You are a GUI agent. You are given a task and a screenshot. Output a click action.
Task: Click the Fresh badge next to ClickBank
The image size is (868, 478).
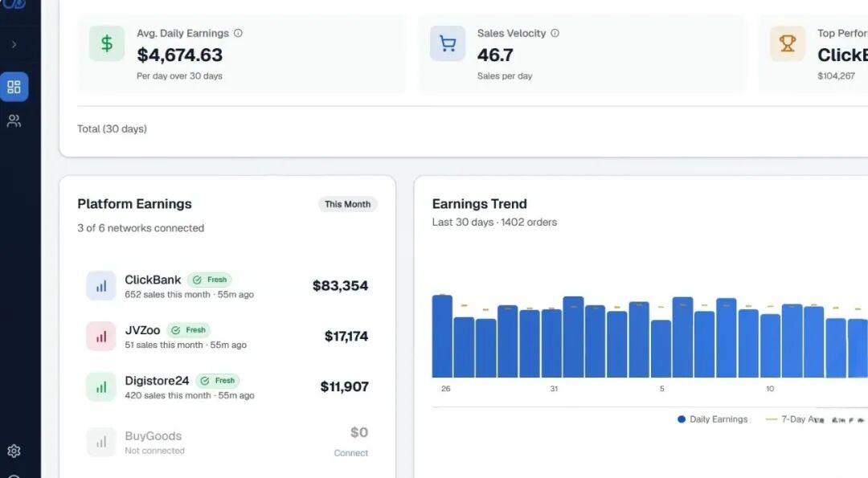[x=210, y=280]
